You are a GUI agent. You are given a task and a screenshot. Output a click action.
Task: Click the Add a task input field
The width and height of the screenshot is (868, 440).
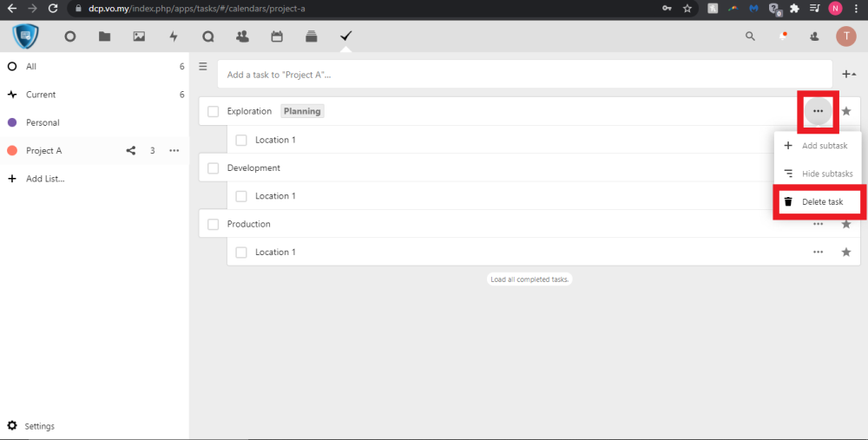(521, 75)
